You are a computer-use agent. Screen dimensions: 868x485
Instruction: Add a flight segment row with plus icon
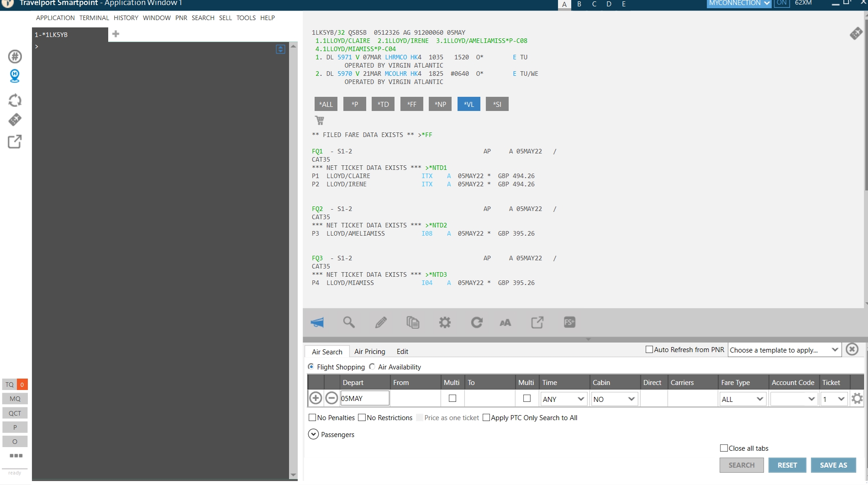316,398
